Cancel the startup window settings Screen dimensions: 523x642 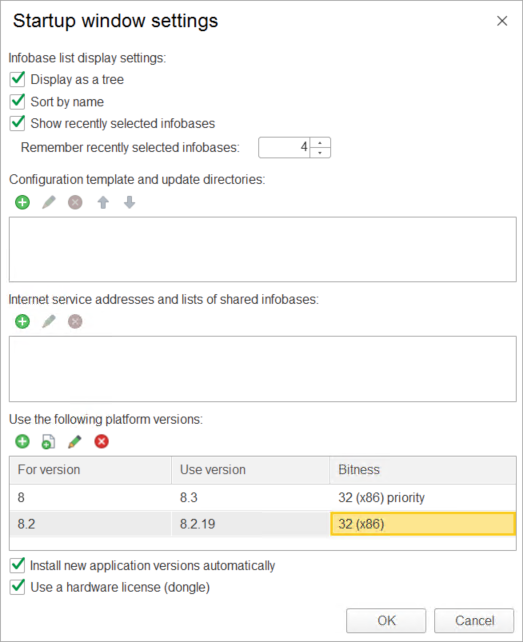[x=474, y=620]
